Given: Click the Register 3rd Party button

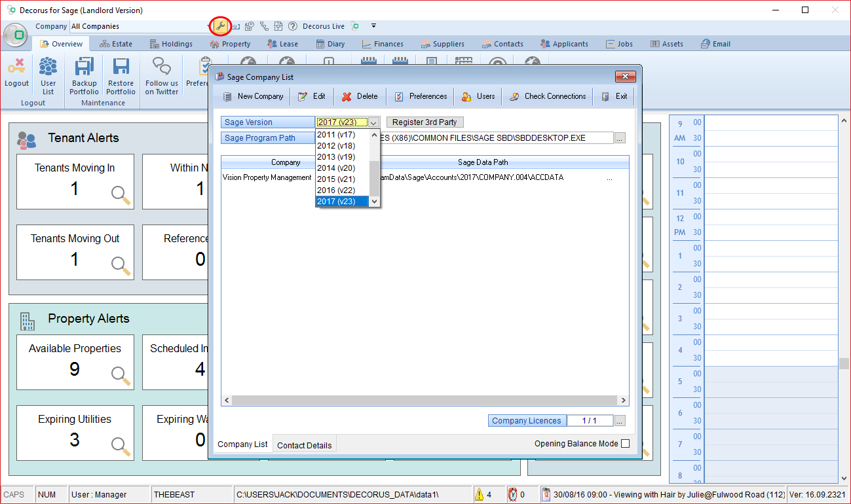Looking at the screenshot, I should [425, 122].
